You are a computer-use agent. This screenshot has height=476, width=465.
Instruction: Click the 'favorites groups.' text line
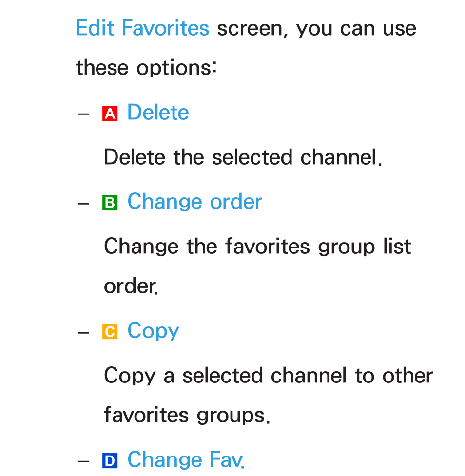click(x=187, y=416)
